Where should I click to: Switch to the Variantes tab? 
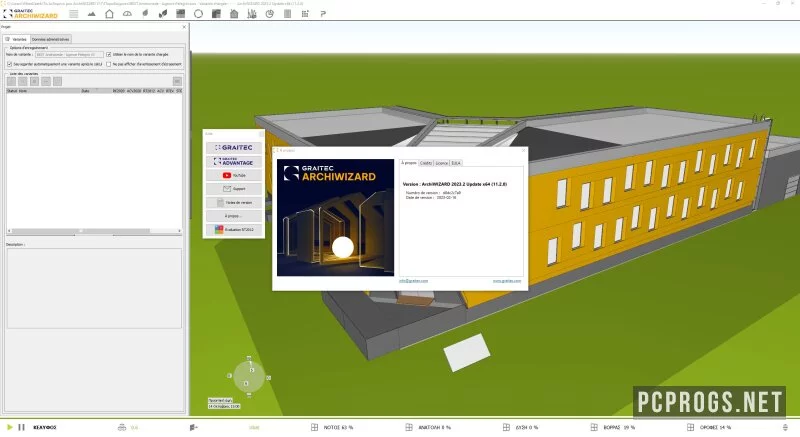pos(16,39)
